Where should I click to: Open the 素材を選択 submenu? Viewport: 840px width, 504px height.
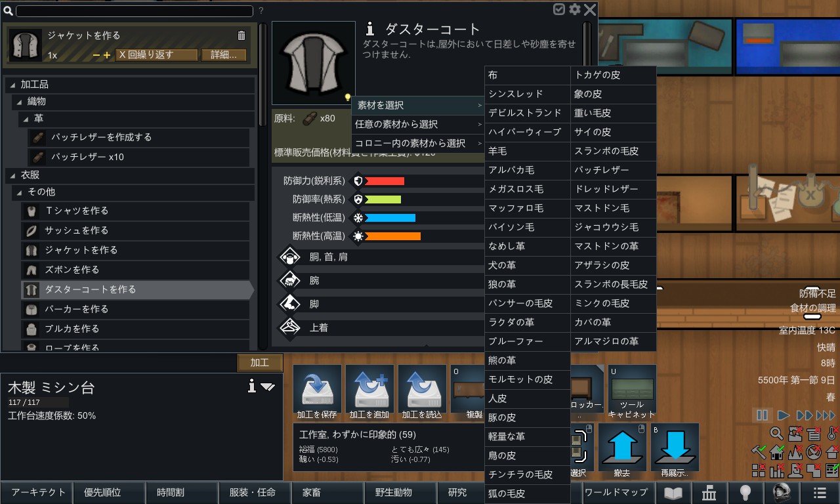click(417, 105)
